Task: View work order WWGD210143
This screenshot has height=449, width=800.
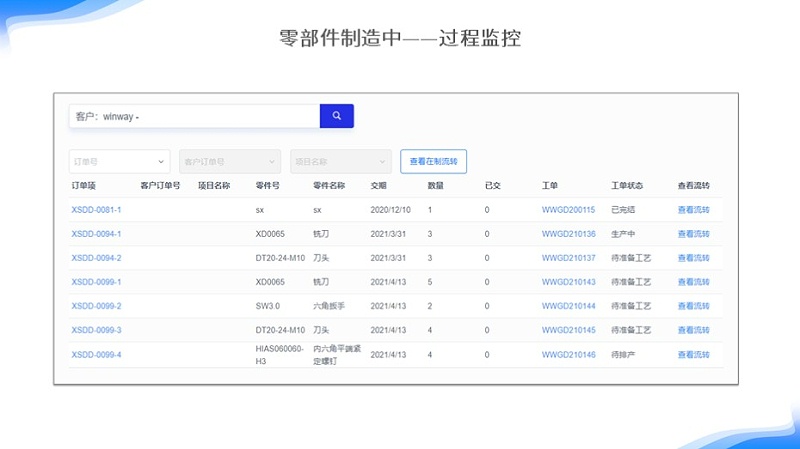Action: click(568, 282)
